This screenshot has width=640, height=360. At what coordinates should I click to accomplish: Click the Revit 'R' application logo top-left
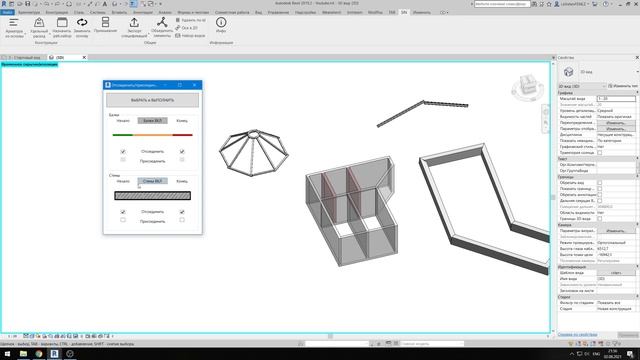tap(4, 4)
